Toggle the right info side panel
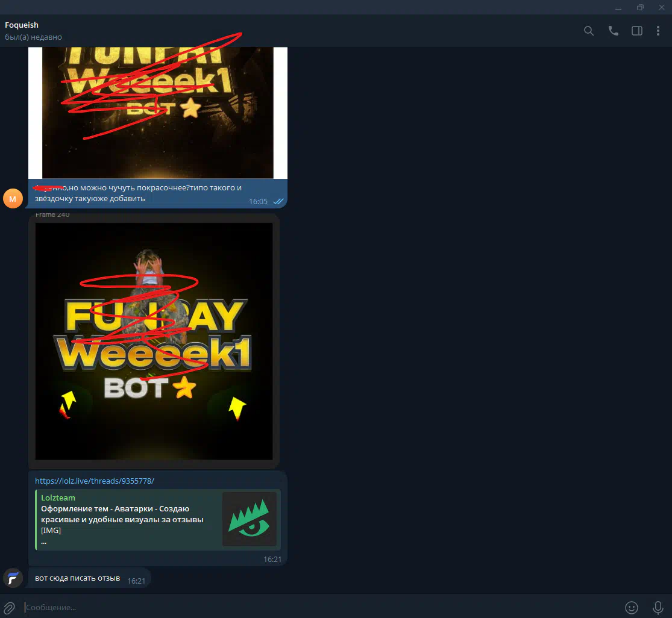Screen dimensions: 672x618 point(636,31)
